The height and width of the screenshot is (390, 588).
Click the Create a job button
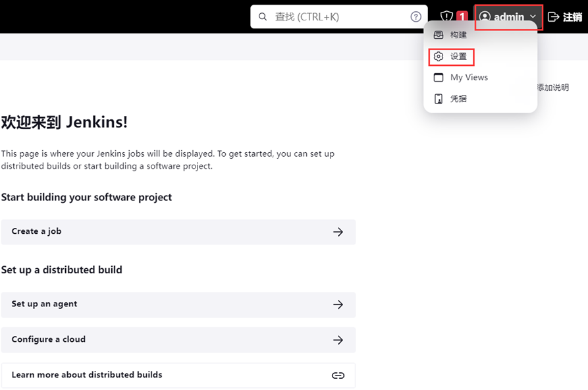178,232
